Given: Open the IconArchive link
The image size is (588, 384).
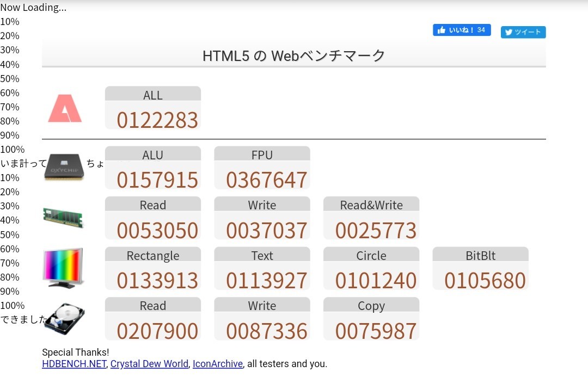Looking at the screenshot, I should [x=217, y=364].
